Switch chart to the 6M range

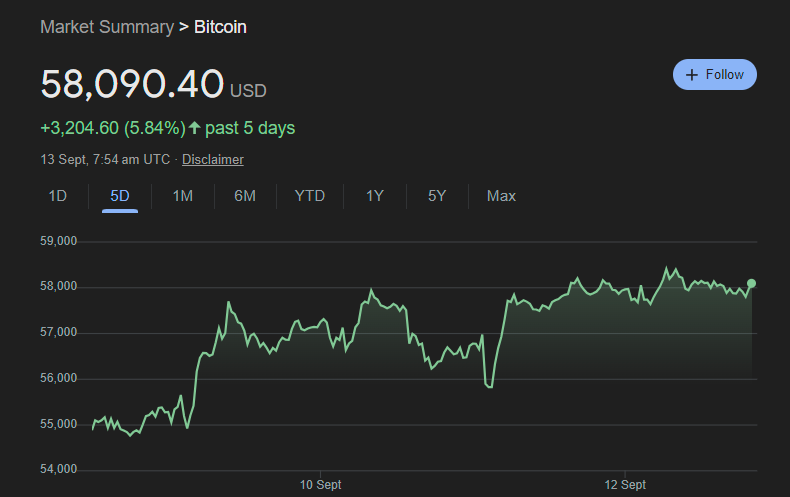point(245,196)
